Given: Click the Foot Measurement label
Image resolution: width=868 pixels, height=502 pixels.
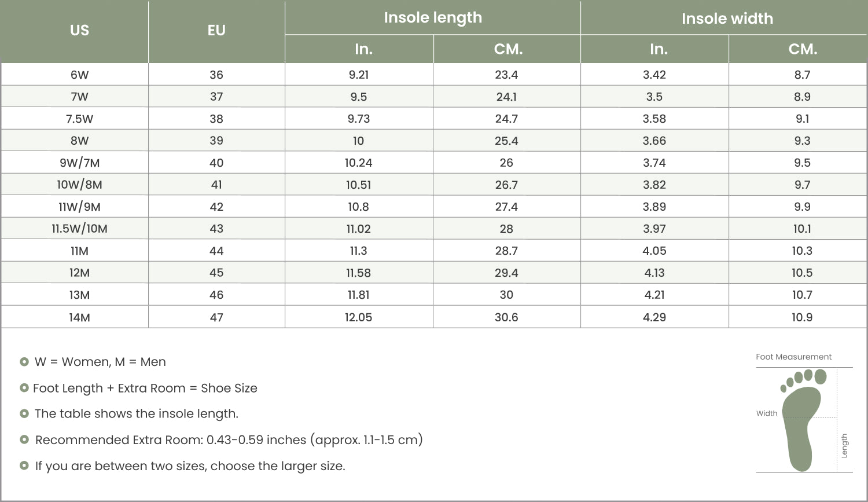Looking at the screenshot, I should click(x=793, y=357).
